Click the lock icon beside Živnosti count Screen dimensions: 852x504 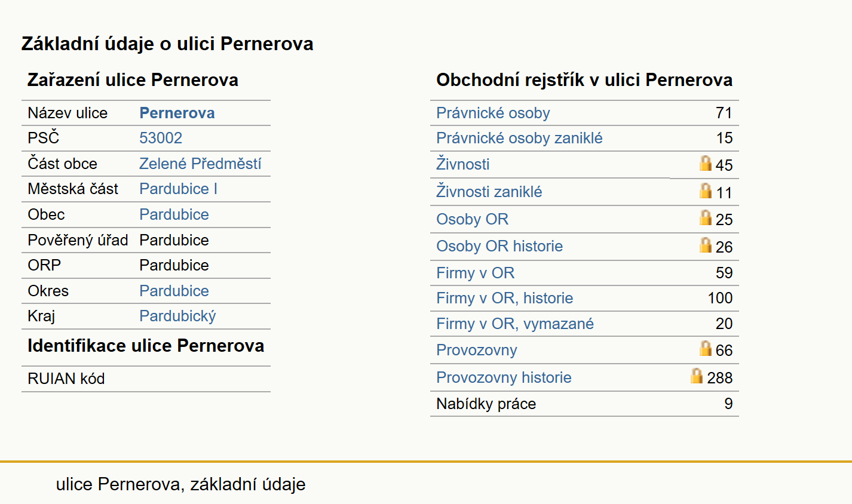pyautogui.click(x=706, y=163)
